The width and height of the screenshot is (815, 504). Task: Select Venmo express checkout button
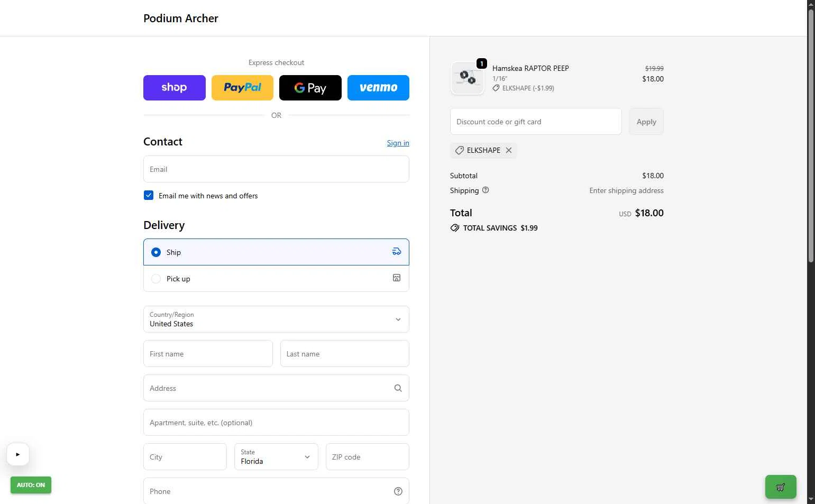378,88
